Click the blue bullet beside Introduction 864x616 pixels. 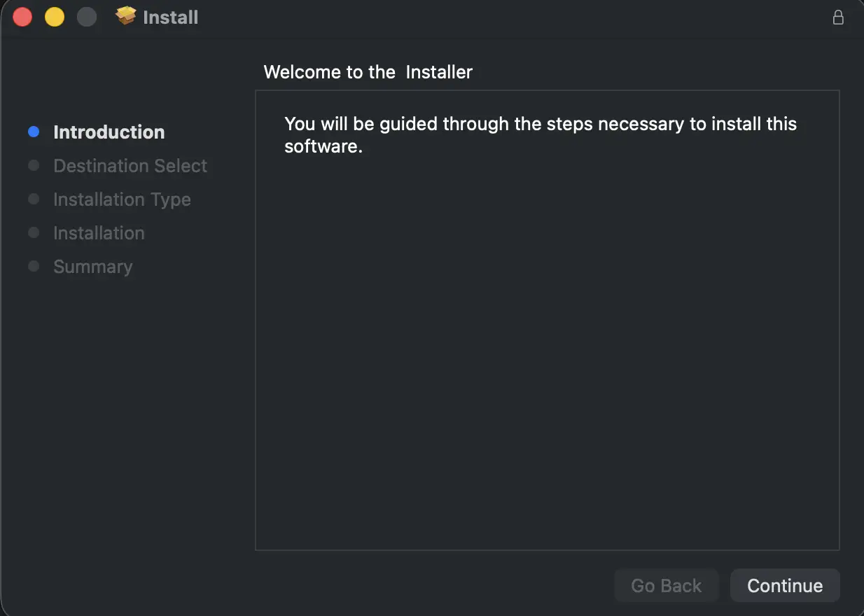(34, 131)
